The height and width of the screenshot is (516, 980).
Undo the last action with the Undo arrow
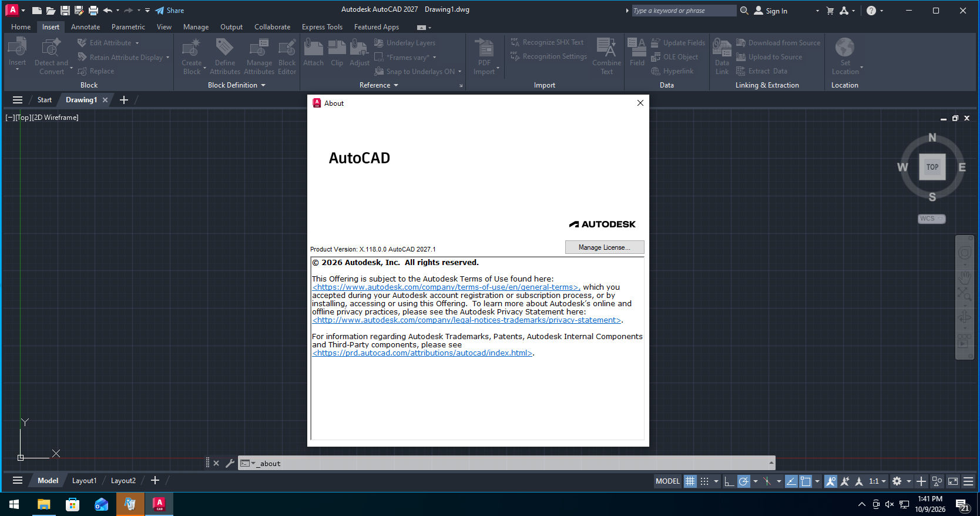[x=108, y=11]
